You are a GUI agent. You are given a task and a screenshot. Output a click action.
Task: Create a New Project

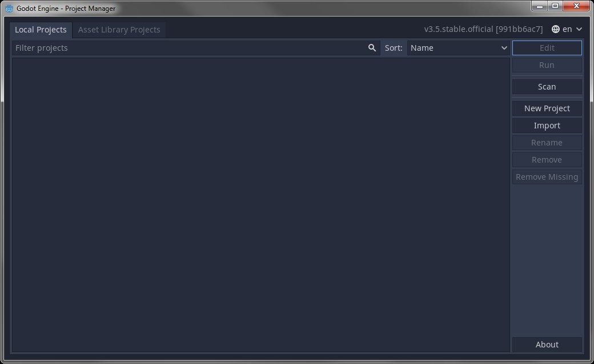(547, 108)
